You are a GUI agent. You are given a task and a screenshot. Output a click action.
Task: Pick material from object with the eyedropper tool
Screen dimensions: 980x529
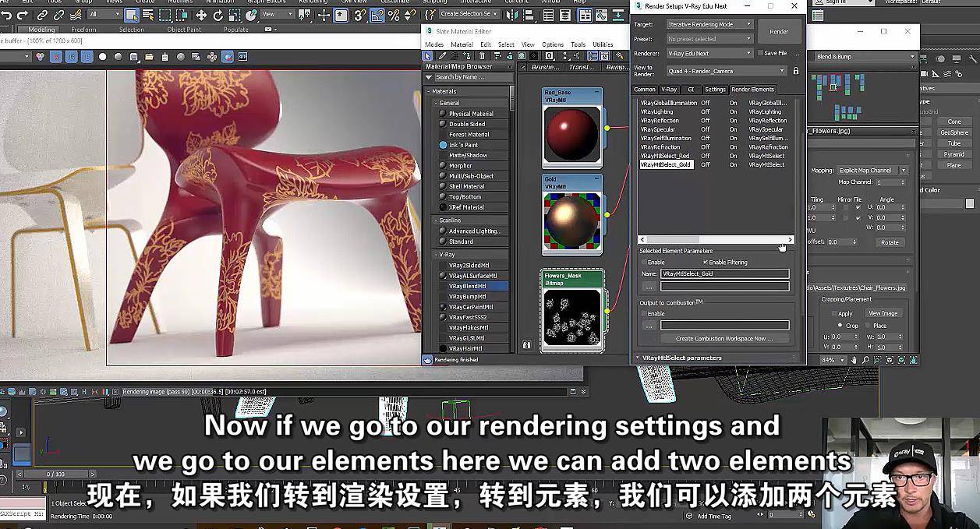coord(441,56)
